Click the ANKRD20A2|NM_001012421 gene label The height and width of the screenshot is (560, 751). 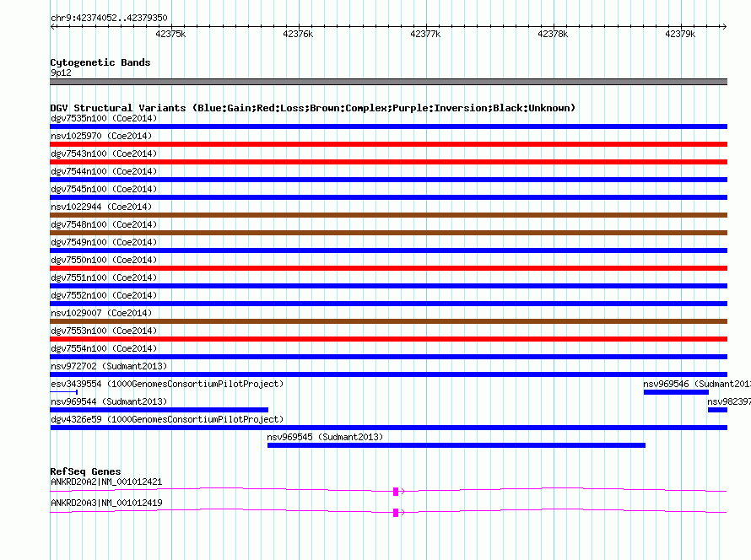(x=106, y=482)
